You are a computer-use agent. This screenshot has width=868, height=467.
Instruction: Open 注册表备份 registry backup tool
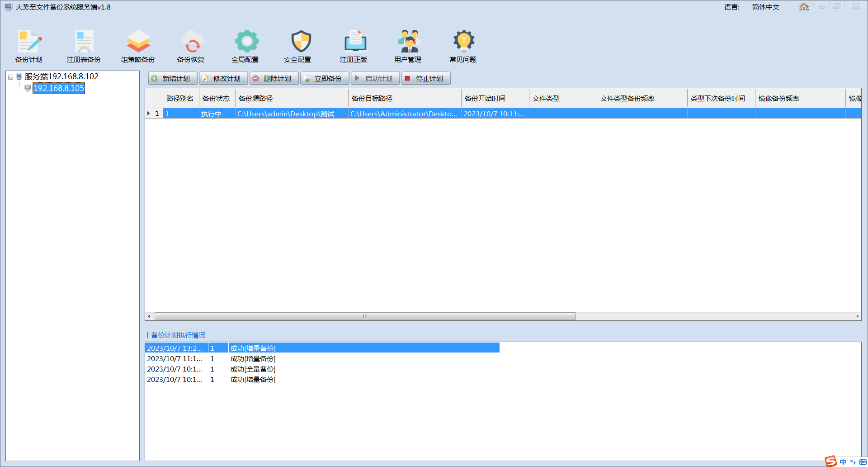84,46
